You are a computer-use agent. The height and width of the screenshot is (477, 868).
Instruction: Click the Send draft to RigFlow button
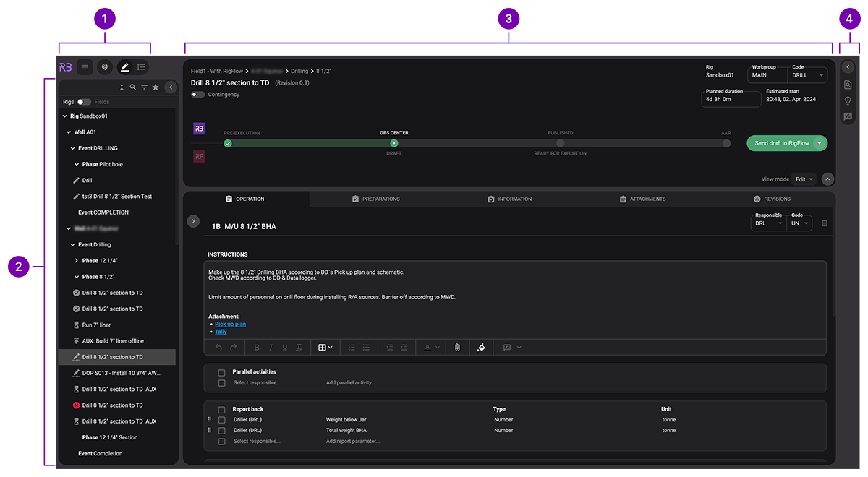point(781,142)
